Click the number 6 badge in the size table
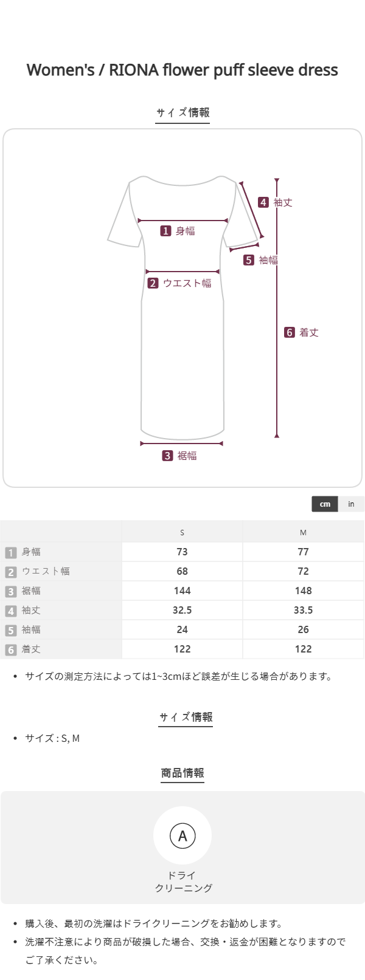The image size is (365, 980). [11, 649]
